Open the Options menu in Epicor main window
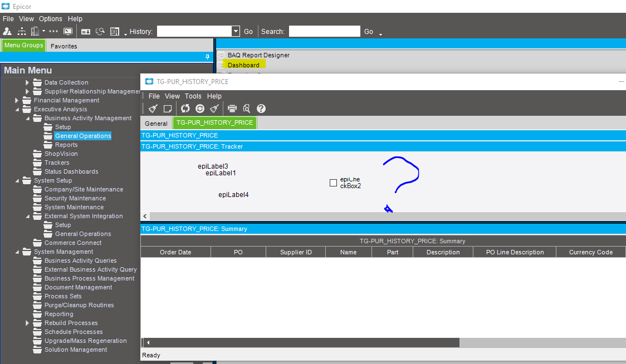Viewport: 626px width, 364px height. [50, 19]
